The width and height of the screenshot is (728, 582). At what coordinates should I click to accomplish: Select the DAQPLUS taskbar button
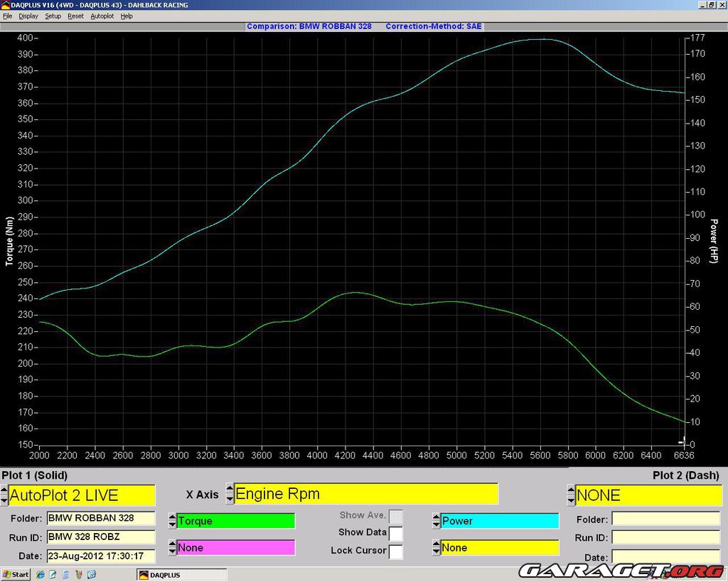tap(182, 575)
